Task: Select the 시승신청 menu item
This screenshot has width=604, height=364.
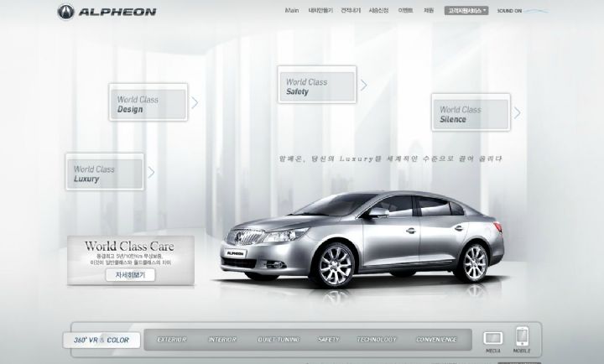Action: coord(378,11)
